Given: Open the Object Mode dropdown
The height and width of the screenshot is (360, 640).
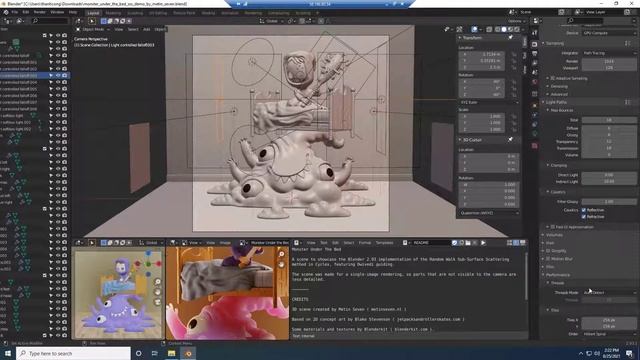Looking at the screenshot, I should [93, 29].
